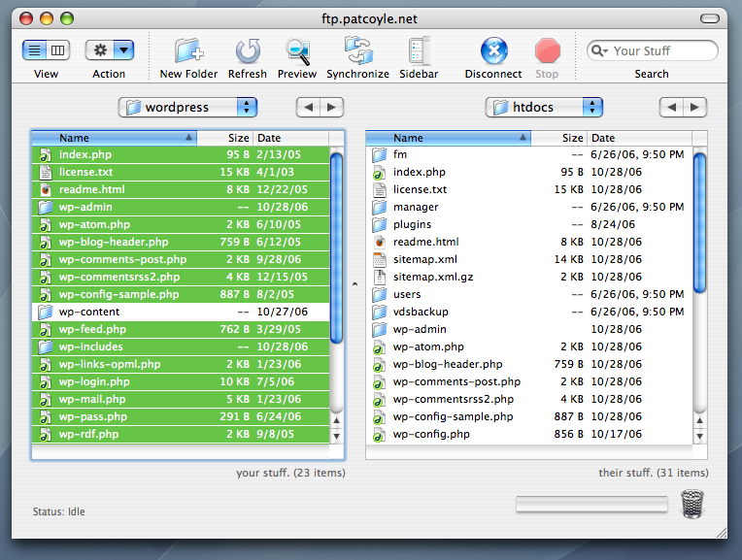Click the Synchronize toolbar icon
This screenshot has width=742, height=560.
pyautogui.click(x=358, y=50)
